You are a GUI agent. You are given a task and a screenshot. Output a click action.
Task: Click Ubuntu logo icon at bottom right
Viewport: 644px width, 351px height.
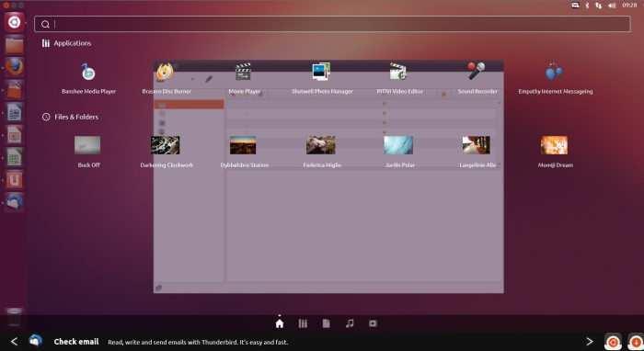pyautogui.click(x=613, y=342)
